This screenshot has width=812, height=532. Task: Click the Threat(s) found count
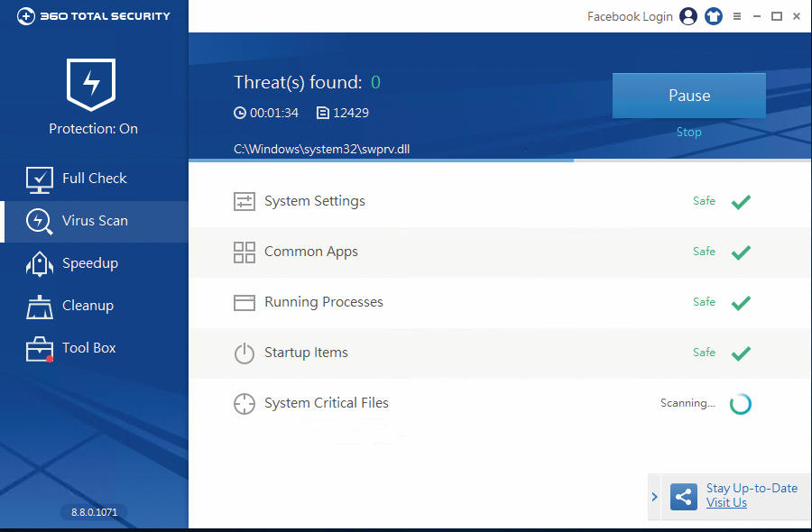375,82
